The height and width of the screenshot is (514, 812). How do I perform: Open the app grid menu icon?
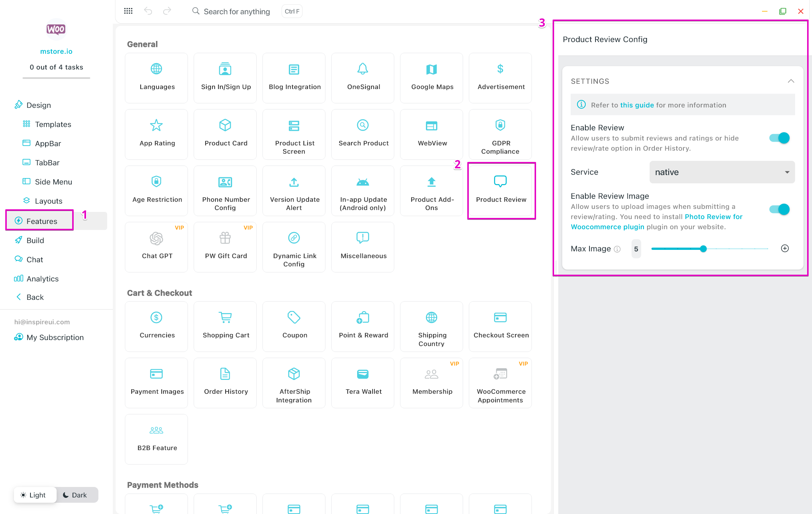(x=128, y=11)
